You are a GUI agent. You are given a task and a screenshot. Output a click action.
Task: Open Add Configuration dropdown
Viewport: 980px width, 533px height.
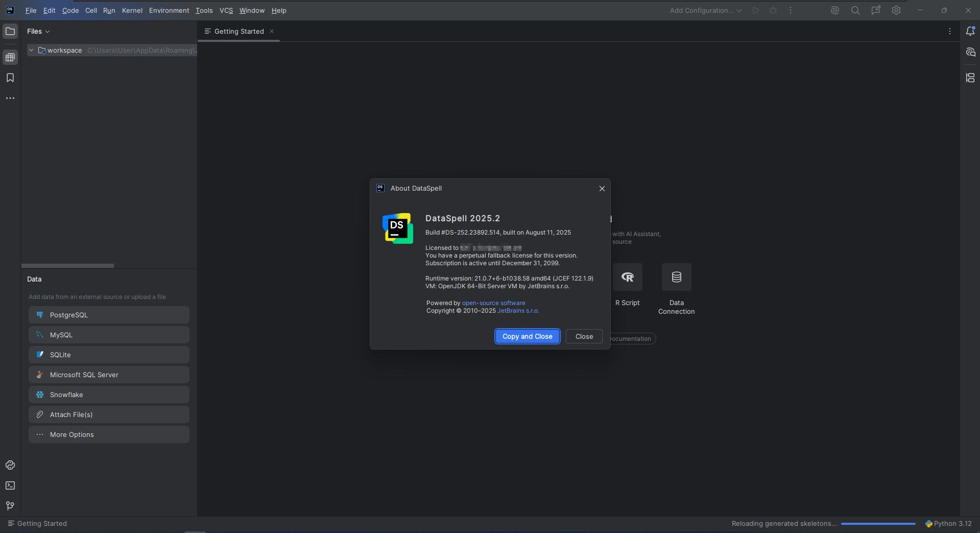[706, 10]
